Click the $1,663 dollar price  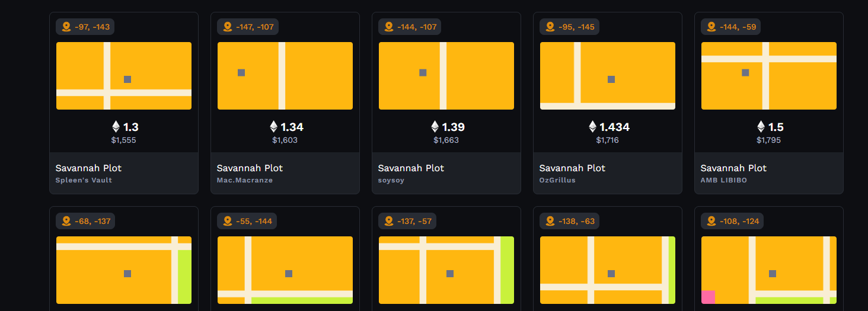click(446, 140)
